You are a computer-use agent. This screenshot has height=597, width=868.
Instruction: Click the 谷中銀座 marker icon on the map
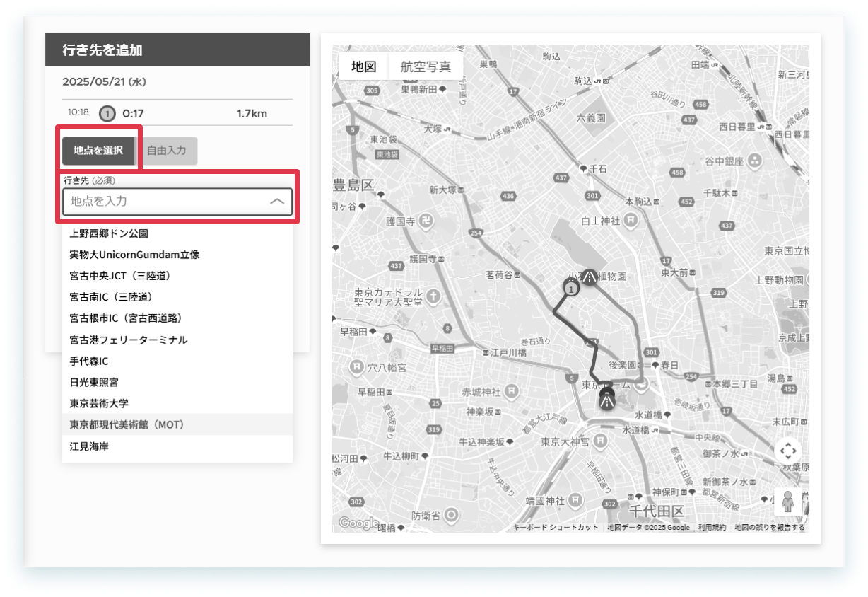pyautogui.click(x=754, y=161)
